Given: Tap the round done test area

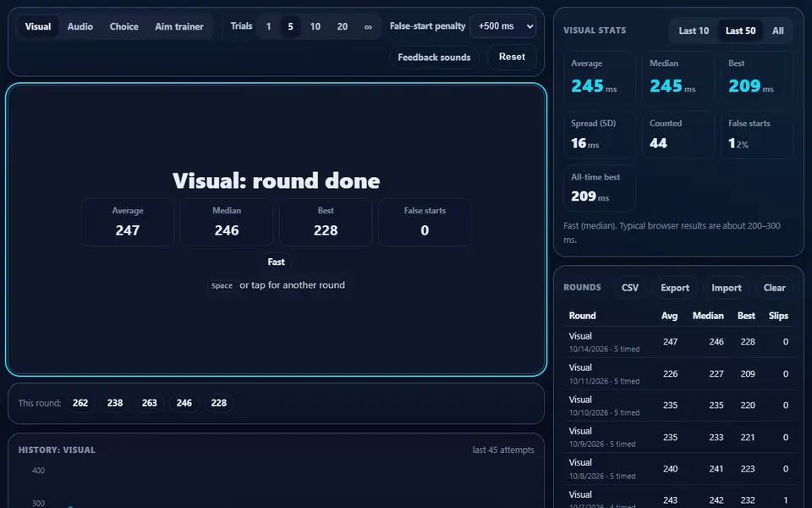Looking at the screenshot, I should point(276,229).
